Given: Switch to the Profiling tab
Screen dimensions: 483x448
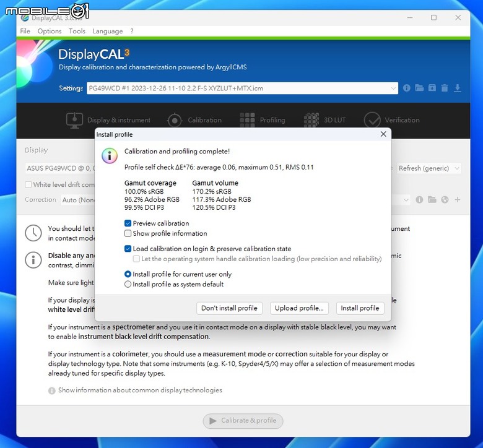Looking at the screenshot, I should (x=263, y=120).
